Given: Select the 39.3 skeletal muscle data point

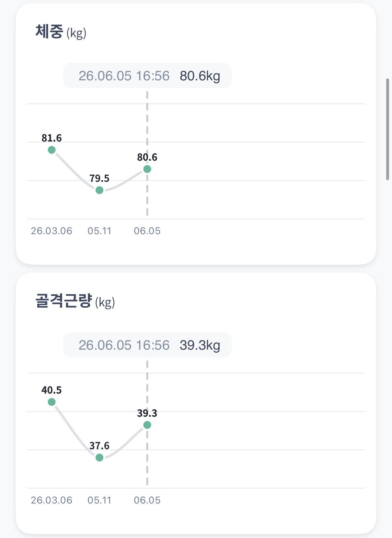Looking at the screenshot, I should tap(147, 425).
